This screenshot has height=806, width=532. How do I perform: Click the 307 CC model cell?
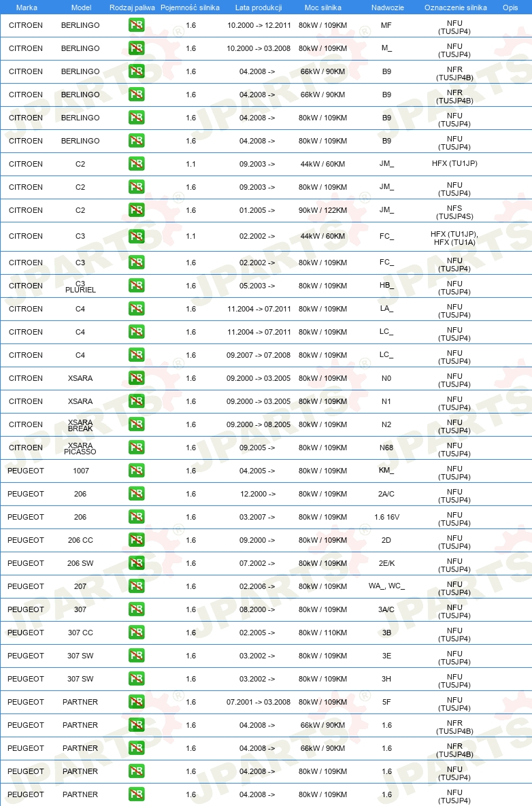(x=81, y=633)
